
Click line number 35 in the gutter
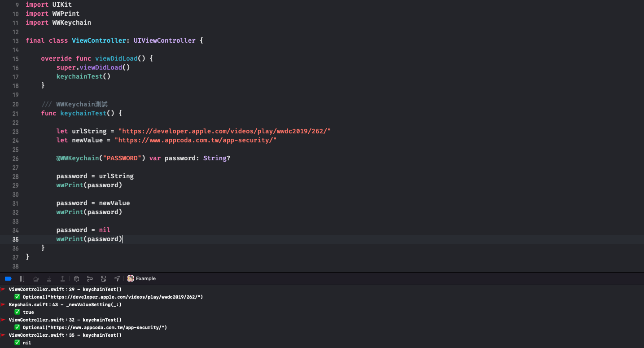[15, 239]
